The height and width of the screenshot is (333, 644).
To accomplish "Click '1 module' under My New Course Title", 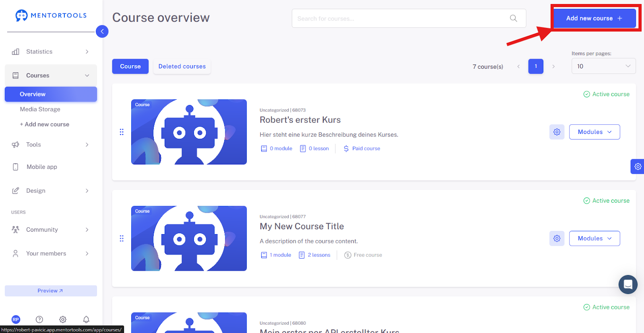I will coord(276,255).
